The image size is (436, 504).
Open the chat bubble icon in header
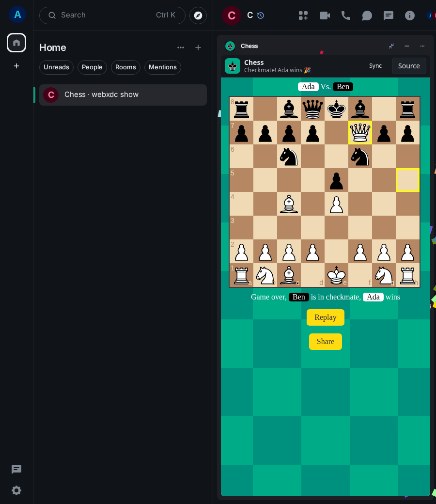tap(367, 16)
